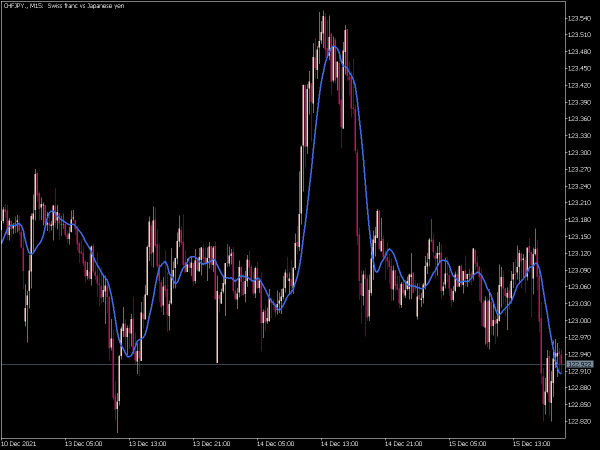Click the '15 Dec 05:00' time axis label
Viewport: 600px width, 450px height.
468,444
